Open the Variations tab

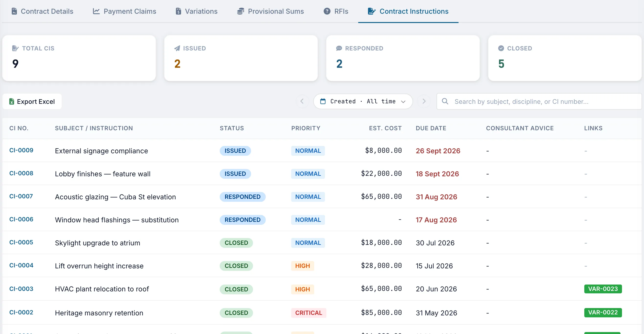pos(196,11)
